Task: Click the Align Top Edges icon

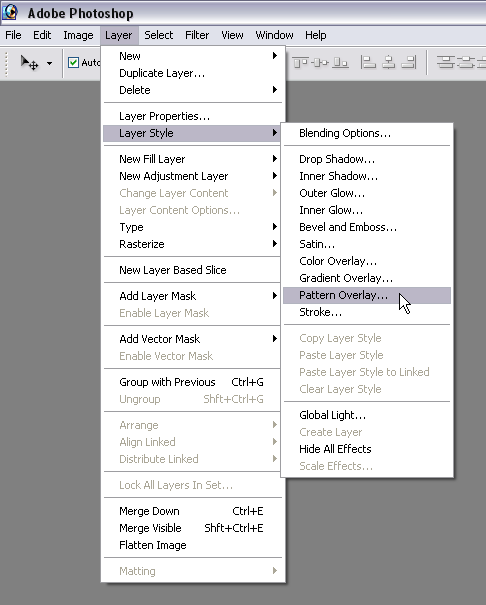Action: click(300, 62)
